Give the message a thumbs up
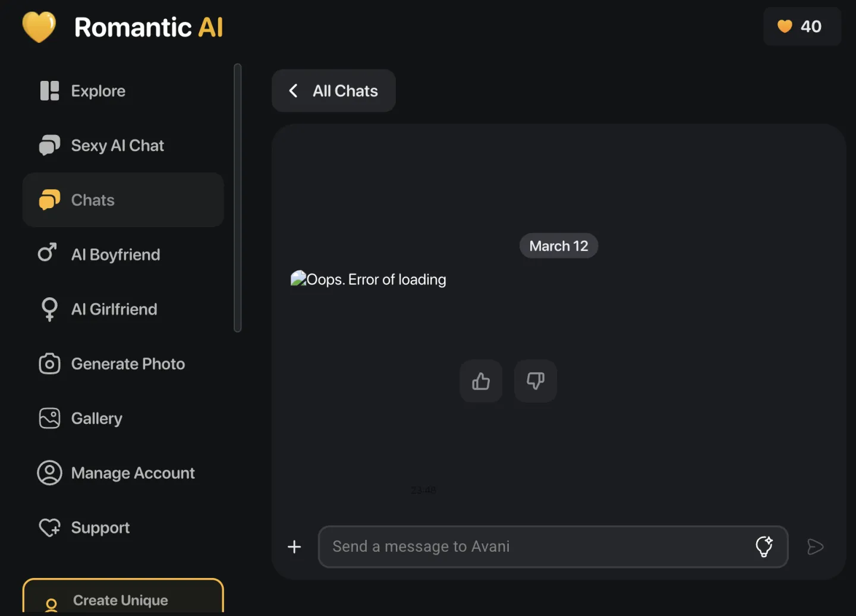The image size is (856, 616). click(x=480, y=381)
